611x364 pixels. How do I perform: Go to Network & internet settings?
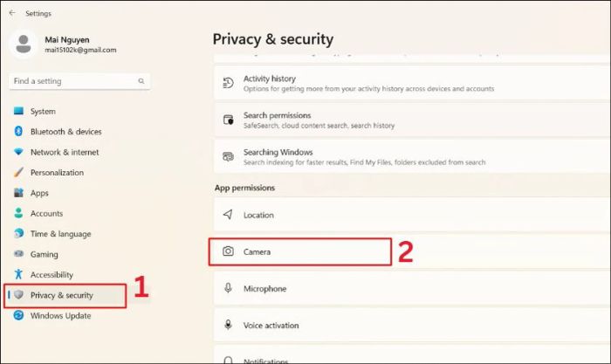[64, 152]
